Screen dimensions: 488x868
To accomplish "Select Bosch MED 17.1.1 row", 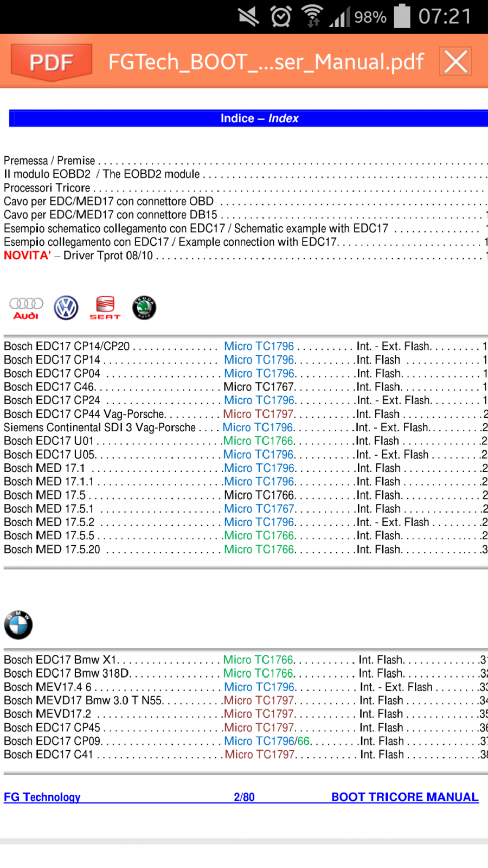I will (246, 482).
